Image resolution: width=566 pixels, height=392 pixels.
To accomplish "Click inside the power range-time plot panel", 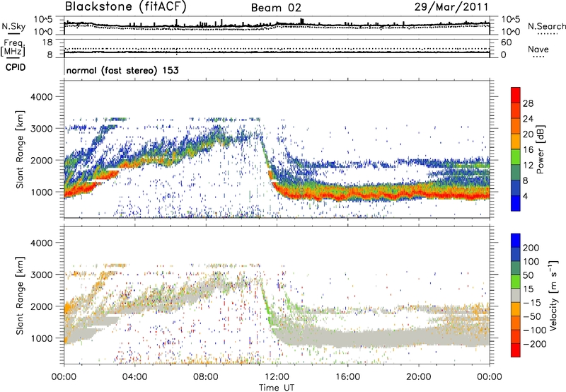I will tap(277, 149).
